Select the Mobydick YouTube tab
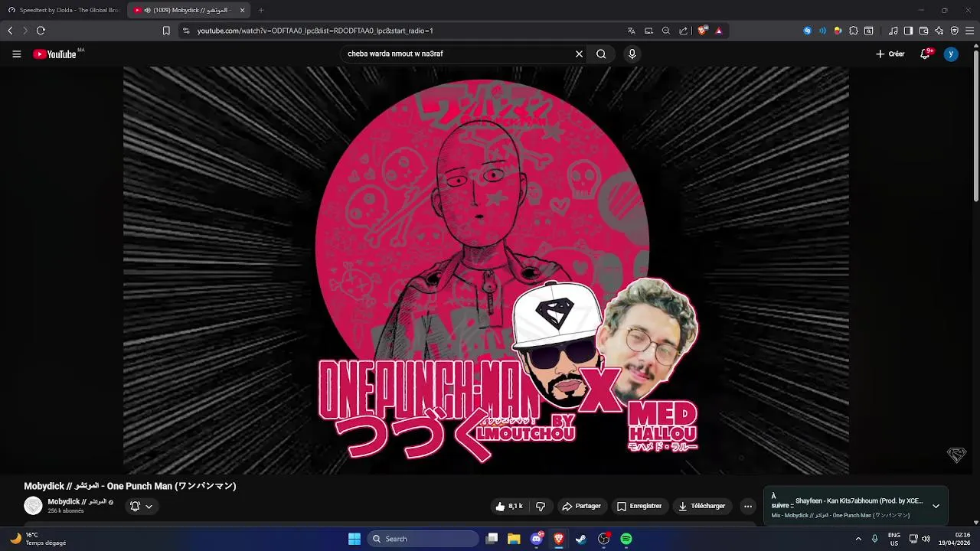This screenshot has height=551, width=980. [x=187, y=10]
